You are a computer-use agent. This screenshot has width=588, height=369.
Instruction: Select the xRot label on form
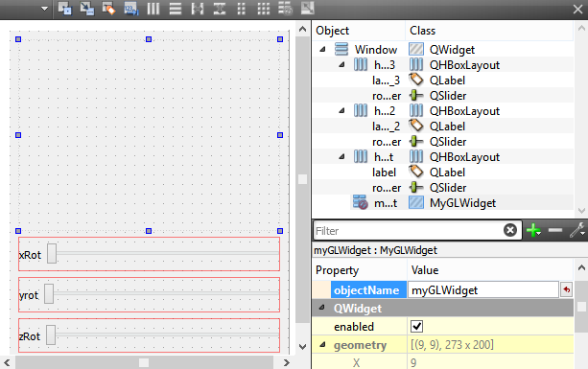(x=30, y=255)
